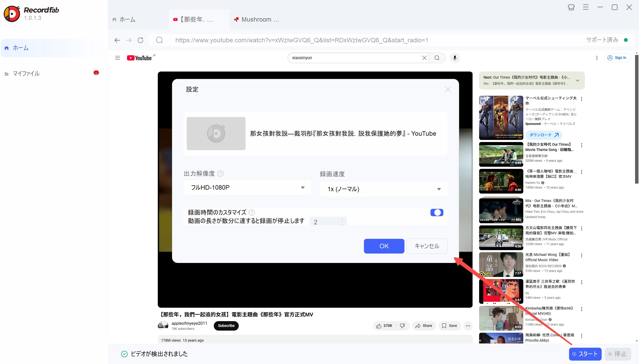639x364 pixels.
Task: Open options for Kimberley陳芳語 愛你 video
Action: pos(582,309)
